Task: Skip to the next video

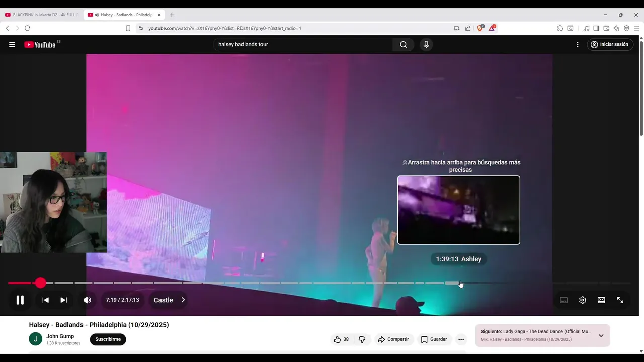Action: [64, 300]
